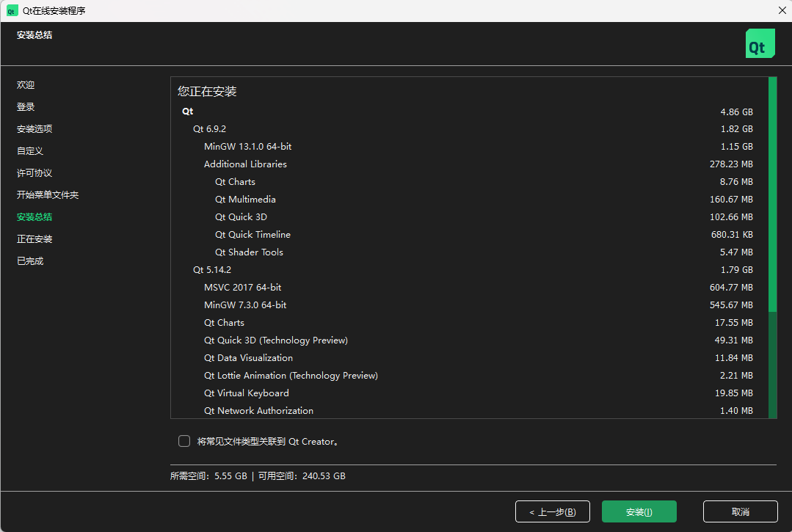Click the Qt在线安装程序 window title

click(54, 10)
